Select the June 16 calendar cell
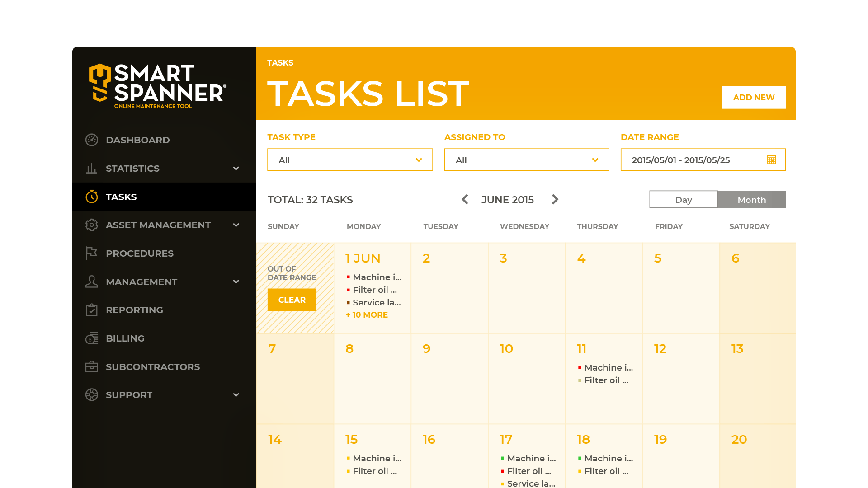The height and width of the screenshot is (488, 868). (449, 456)
